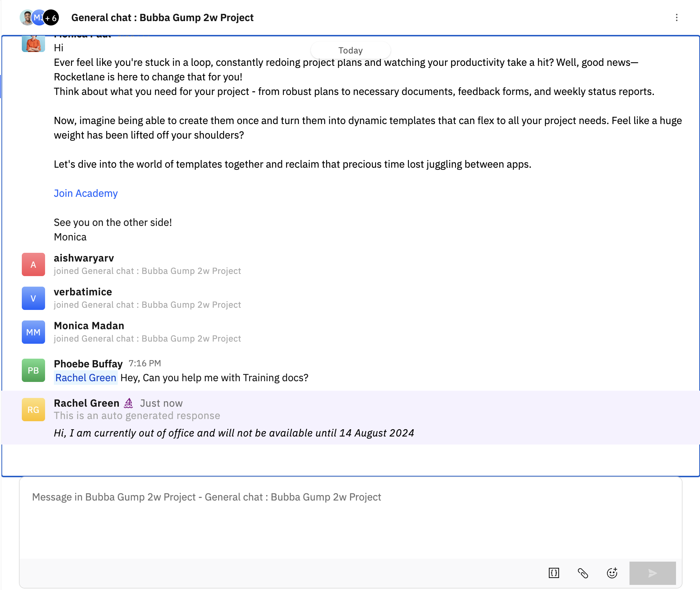Click the Rachel Green mention tag
Viewport: 700px width, 590px height.
point(86,378)
